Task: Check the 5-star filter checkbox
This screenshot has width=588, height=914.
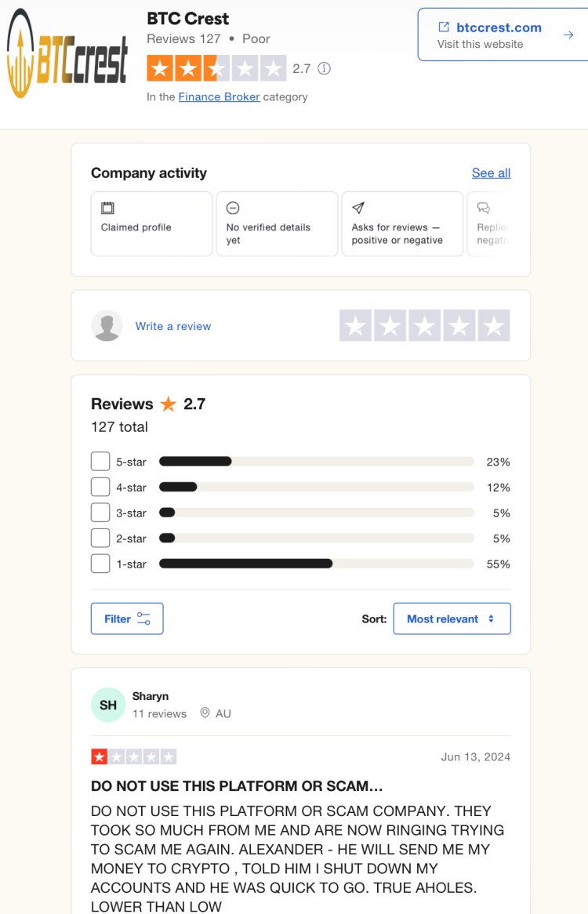Action: (100, 461)
